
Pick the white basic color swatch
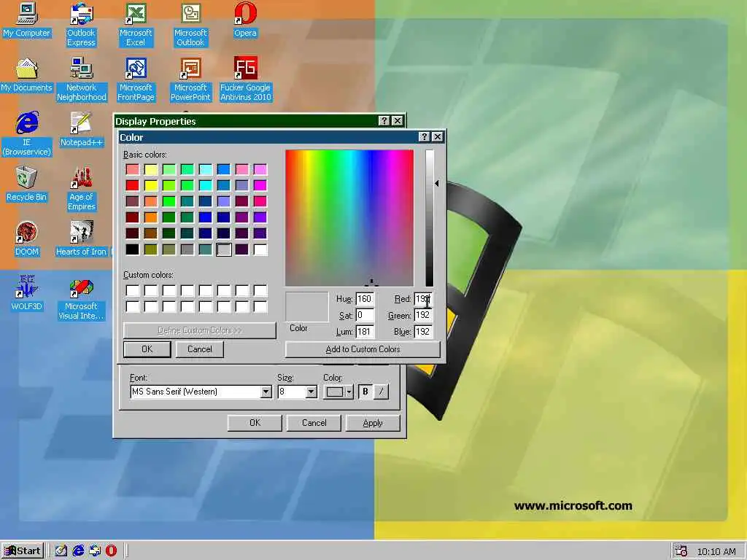tap(260, 249)
